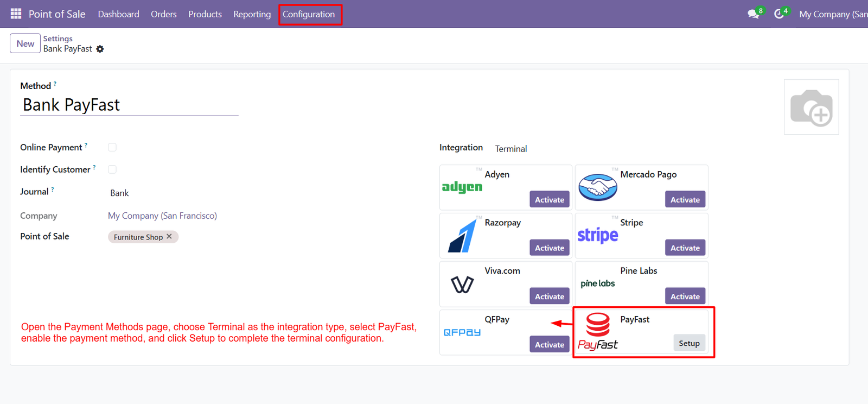Open the conversations chat icon
Viewport: 868px width, 404px height.
pyautogui.click(x=753, y=14)
